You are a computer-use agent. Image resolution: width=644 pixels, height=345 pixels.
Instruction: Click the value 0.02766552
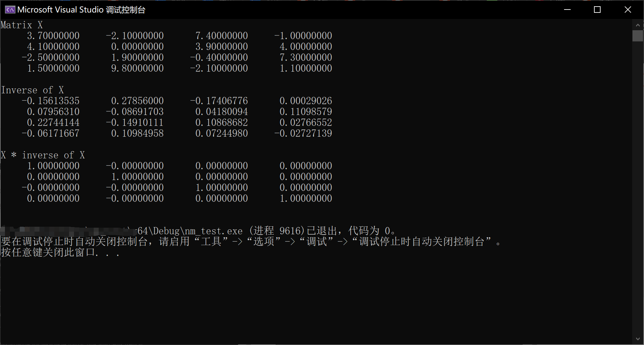306,123
